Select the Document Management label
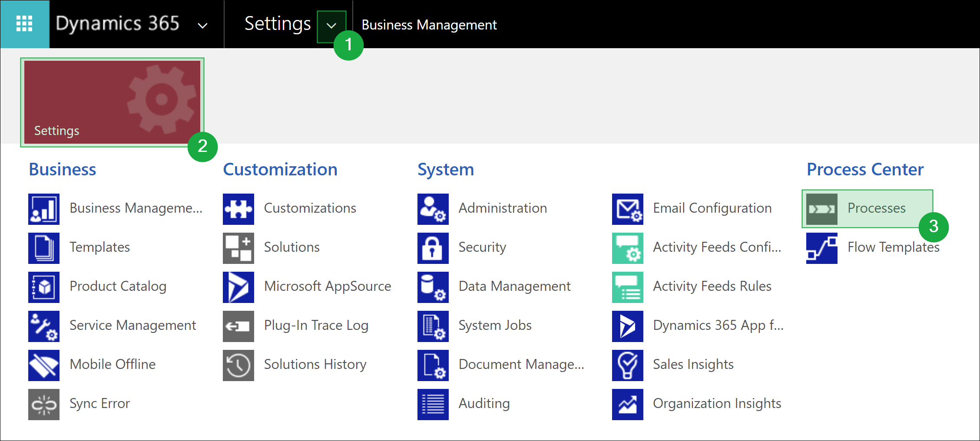The width and height of the screenshot is (980, 441). [521, 365]
